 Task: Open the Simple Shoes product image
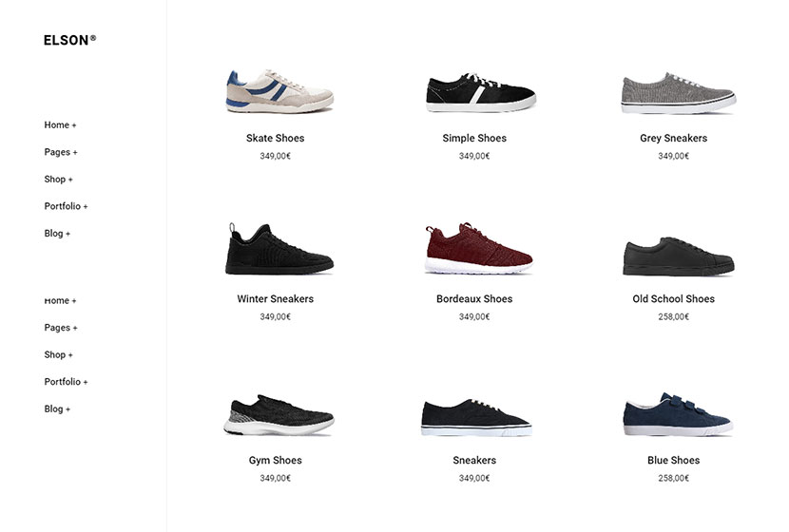coord(481,92)
